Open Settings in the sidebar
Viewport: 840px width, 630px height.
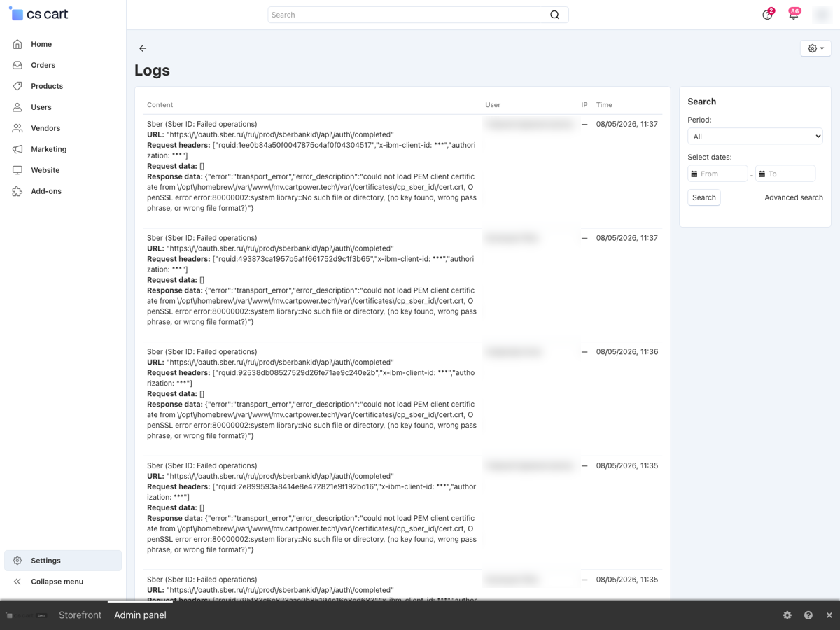click(x=63, y=561)
